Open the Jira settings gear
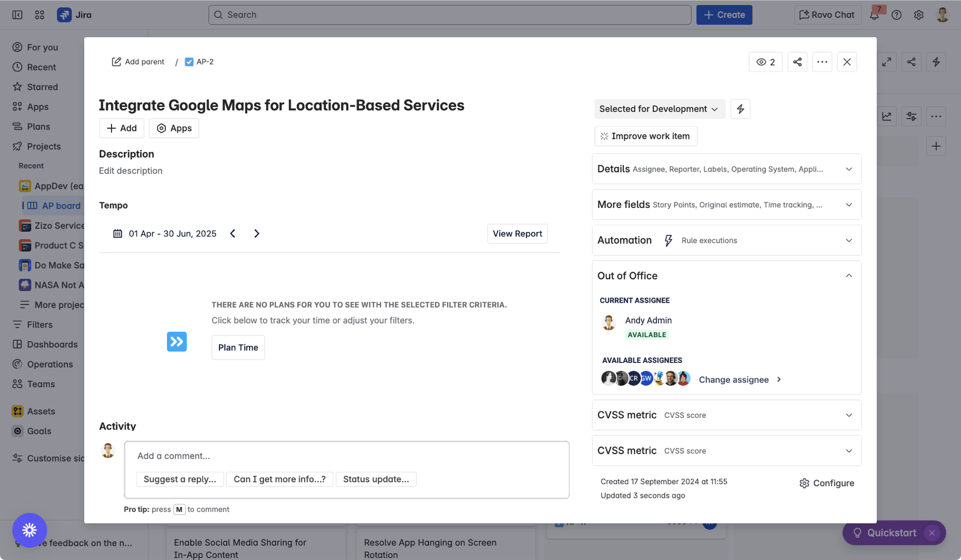Image resolution: width=961 pixels, height=560 pixels. (x=918, y=15)
